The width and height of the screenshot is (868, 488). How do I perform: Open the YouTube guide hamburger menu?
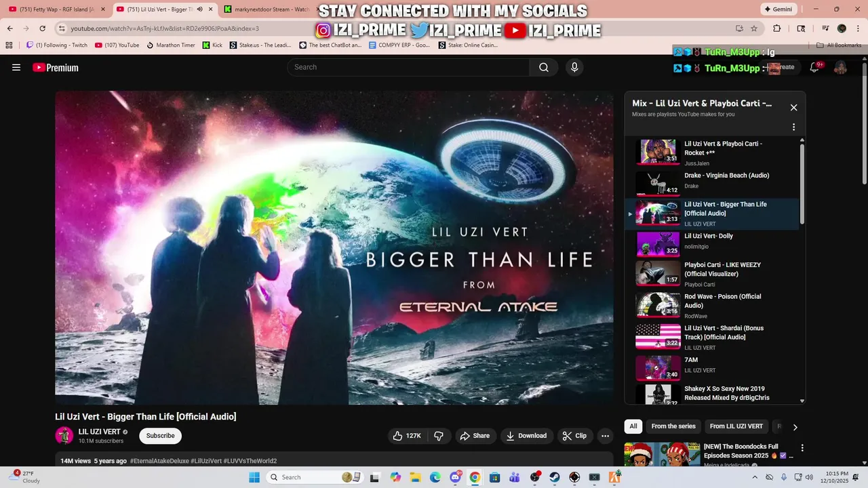16,67
